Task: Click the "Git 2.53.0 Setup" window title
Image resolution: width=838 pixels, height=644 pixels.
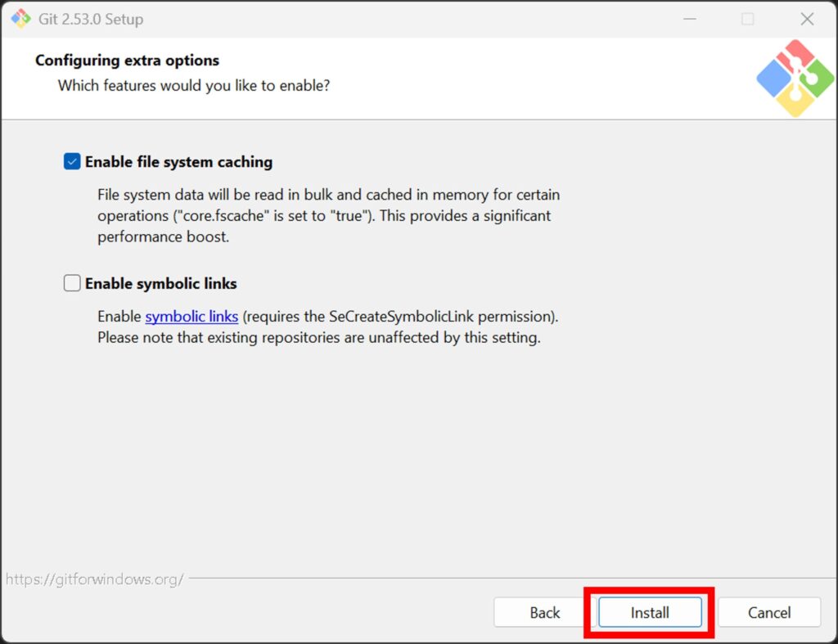Action: pos(91,19)
